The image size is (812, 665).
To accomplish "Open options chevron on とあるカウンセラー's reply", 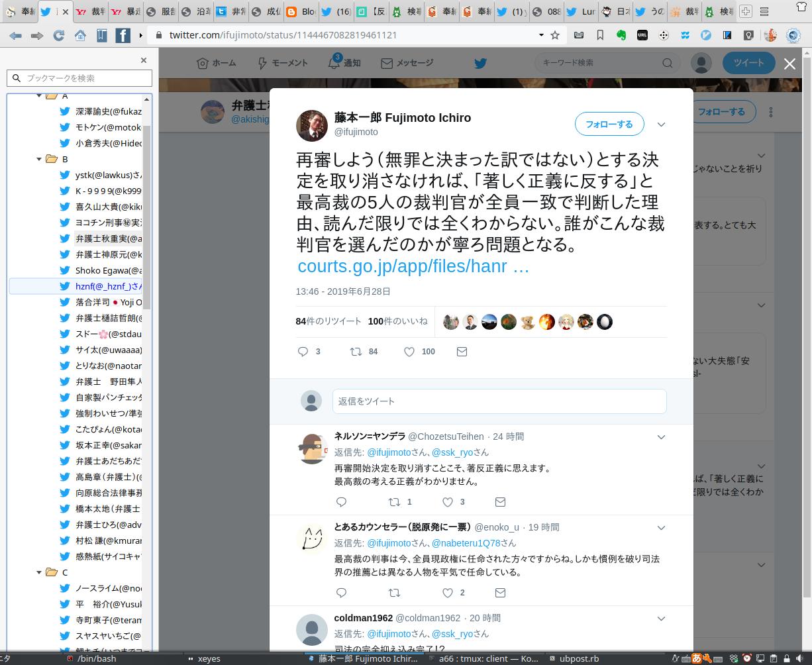I will point(661,528).
